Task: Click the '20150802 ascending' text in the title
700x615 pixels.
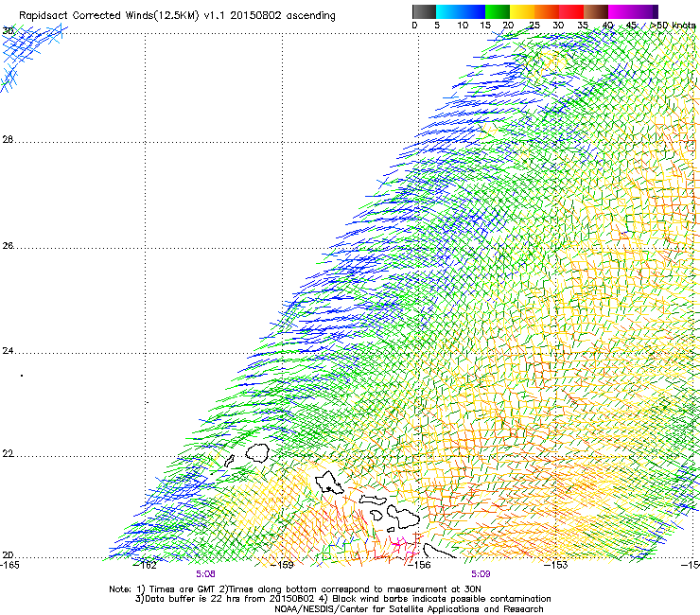Action: [283, 16]
